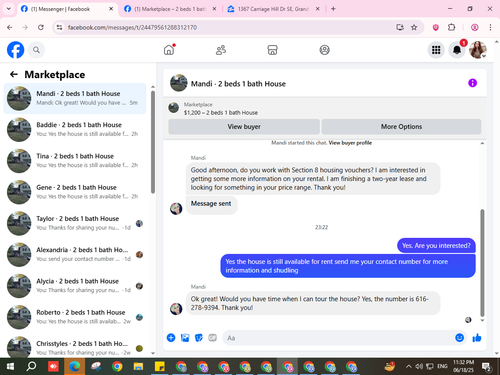Screen dimensions: 500x375
Task: Open the View buyer profile link
Action: tap(350, 143)
